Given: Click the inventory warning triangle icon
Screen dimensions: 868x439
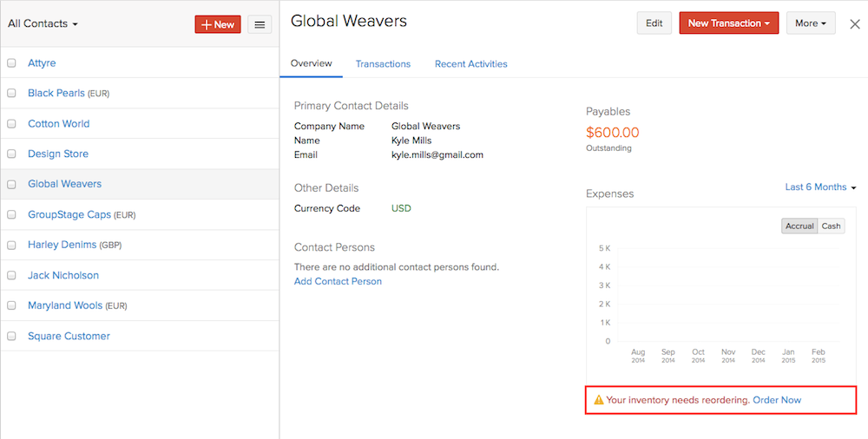Looking at the screenshot, I should tap(598, 400).
